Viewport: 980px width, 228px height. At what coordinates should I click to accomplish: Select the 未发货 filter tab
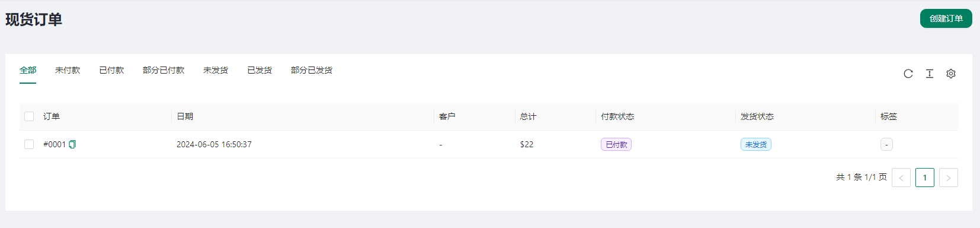(x=216, y=70)
